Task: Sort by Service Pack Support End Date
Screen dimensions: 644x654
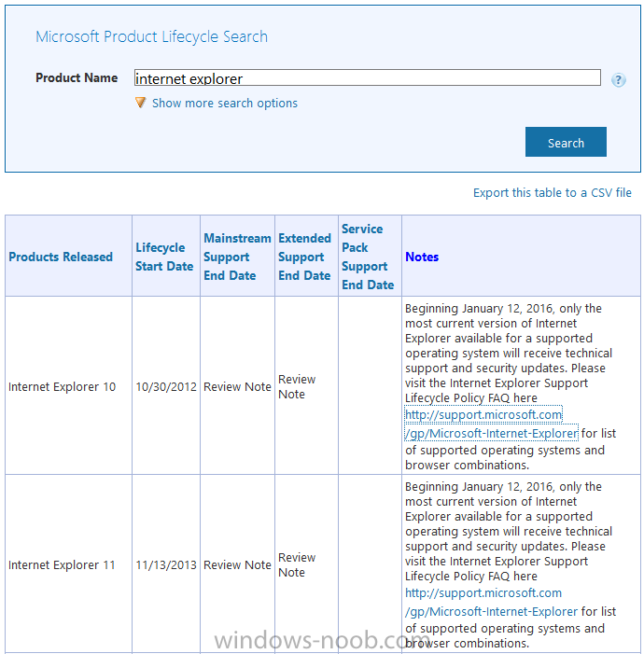Action: [x=368, y=257]
